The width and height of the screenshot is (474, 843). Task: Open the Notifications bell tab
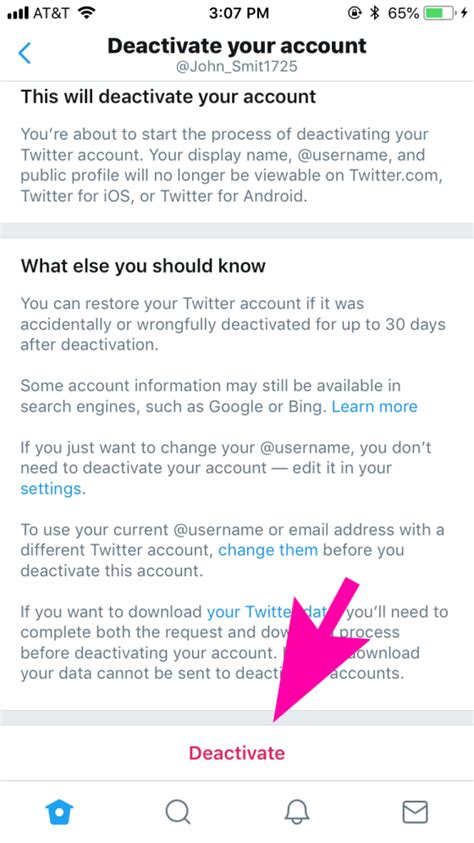point(296,812)
